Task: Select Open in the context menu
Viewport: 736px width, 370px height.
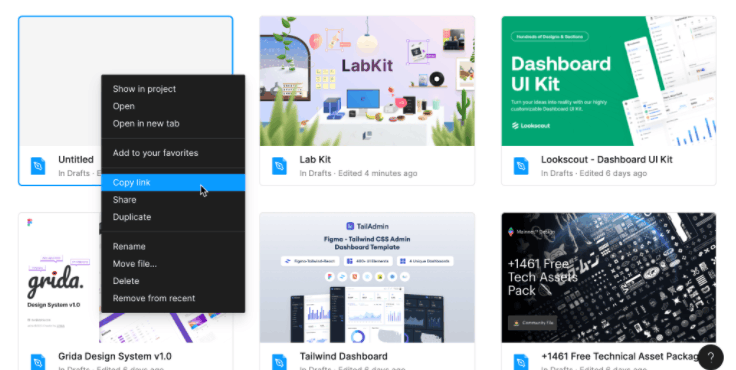Action: pyautogui.click(x=173, y=106)
